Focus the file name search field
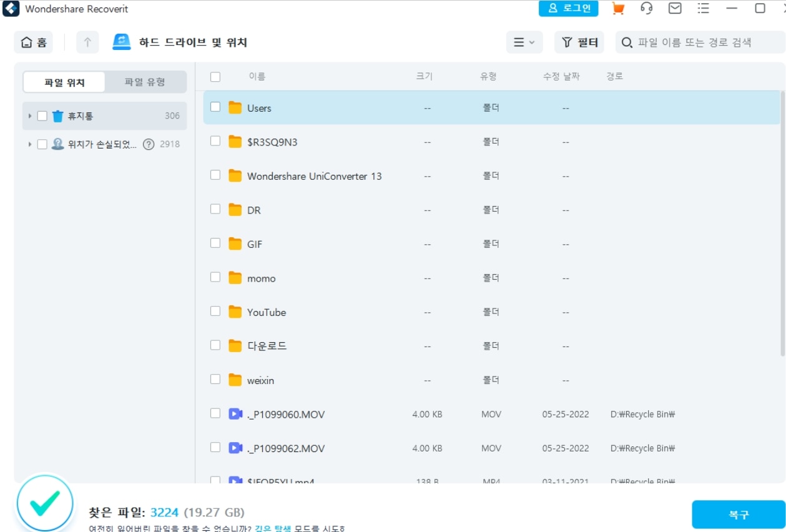This screenshot has height=532, width=786. 700,42
